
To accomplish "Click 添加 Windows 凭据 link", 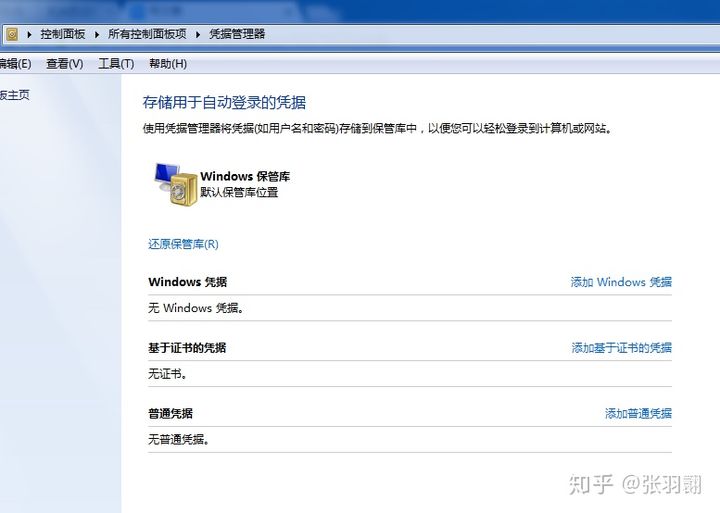I will point(621,282).
